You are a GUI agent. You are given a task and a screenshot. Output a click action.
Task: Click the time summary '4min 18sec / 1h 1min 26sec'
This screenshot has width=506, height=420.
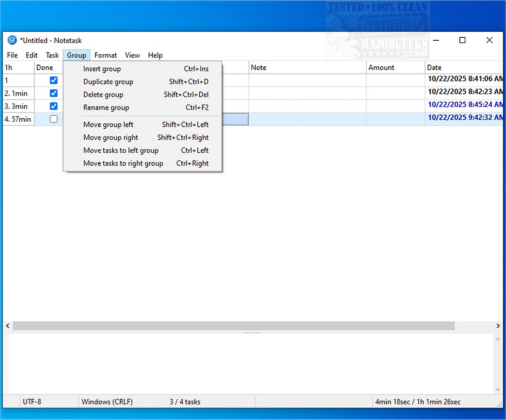point(418,402)
